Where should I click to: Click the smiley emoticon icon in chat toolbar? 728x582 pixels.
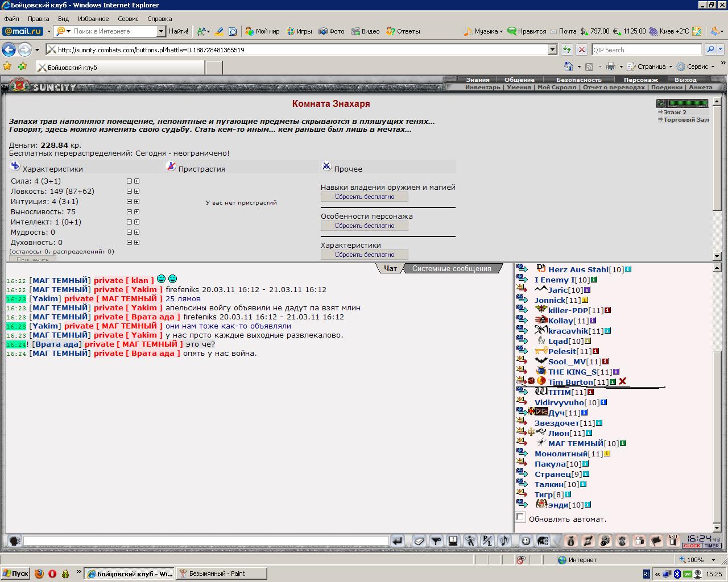526,541
